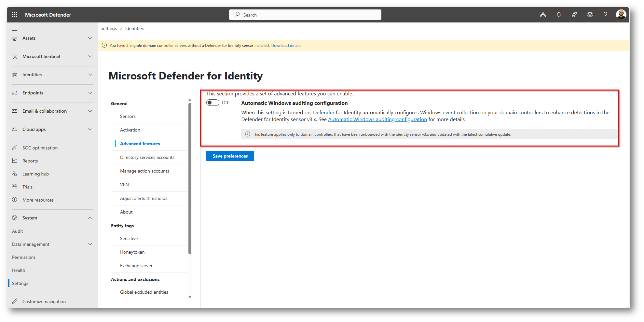644x322 pixels.
Task: Open Directory services accounts settings page
Action: pos(147,158)
